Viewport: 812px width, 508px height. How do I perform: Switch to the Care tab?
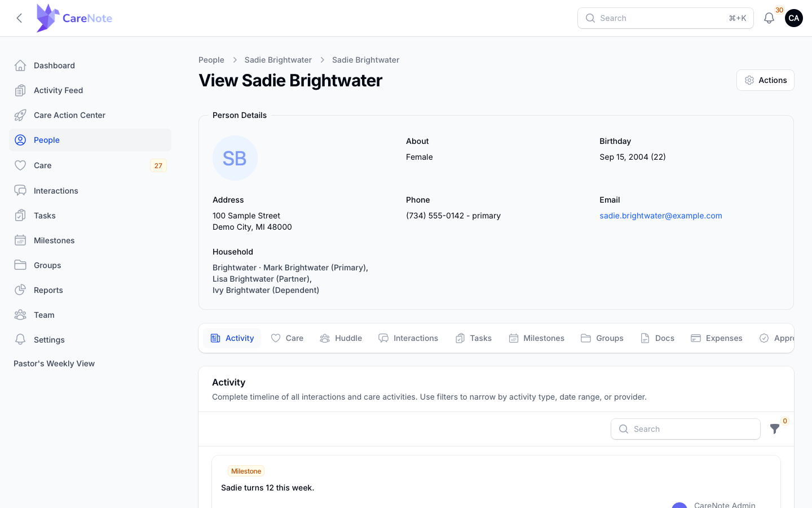point(287,338)
